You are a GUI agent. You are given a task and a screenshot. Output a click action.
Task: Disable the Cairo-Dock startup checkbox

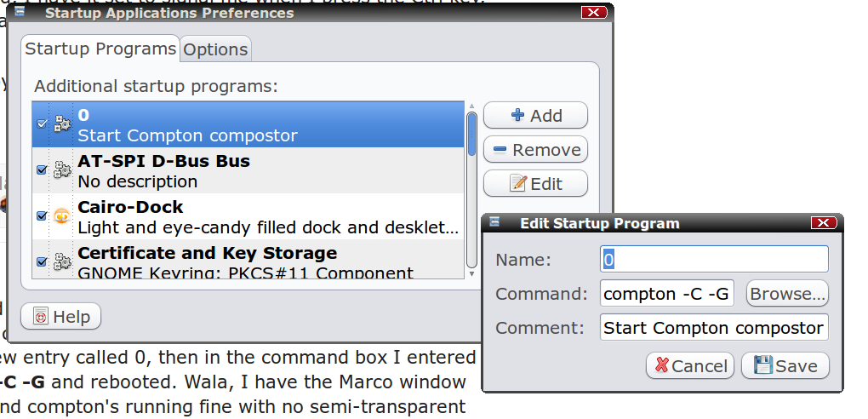[42, 216]
